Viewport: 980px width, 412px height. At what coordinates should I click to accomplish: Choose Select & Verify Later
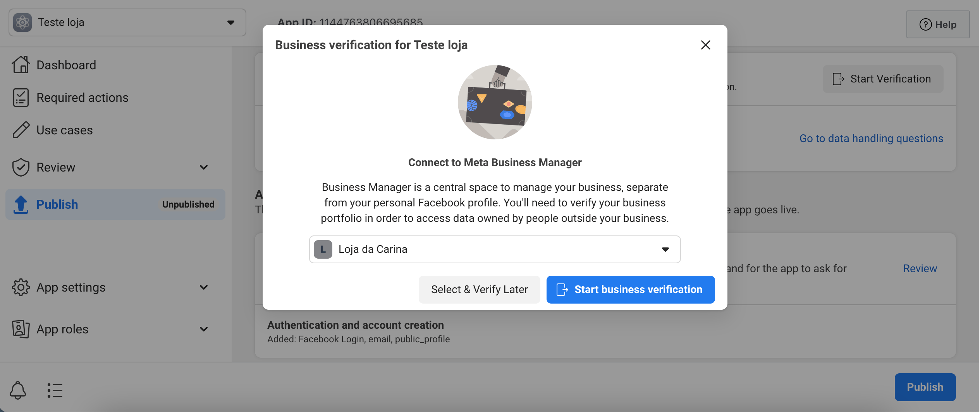coord(479,290)
